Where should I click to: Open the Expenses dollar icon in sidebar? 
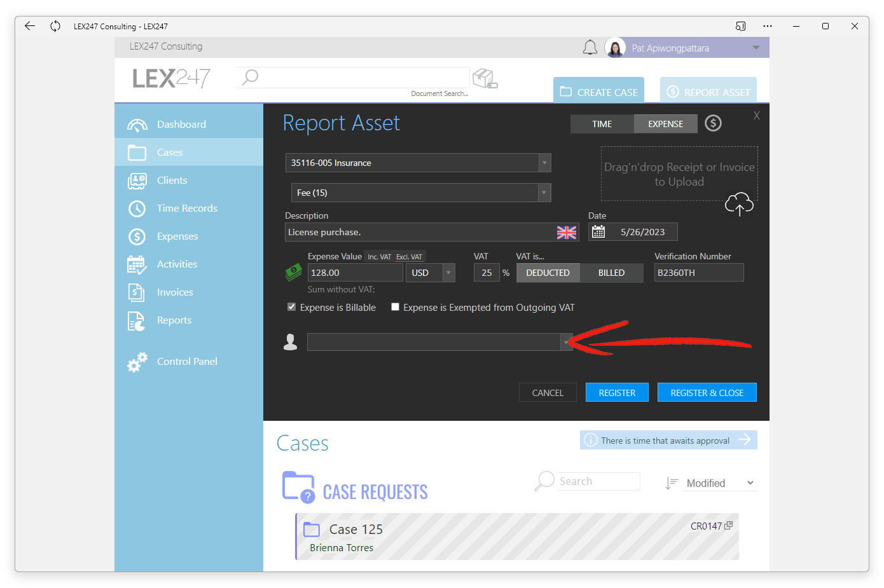(137, 236)
